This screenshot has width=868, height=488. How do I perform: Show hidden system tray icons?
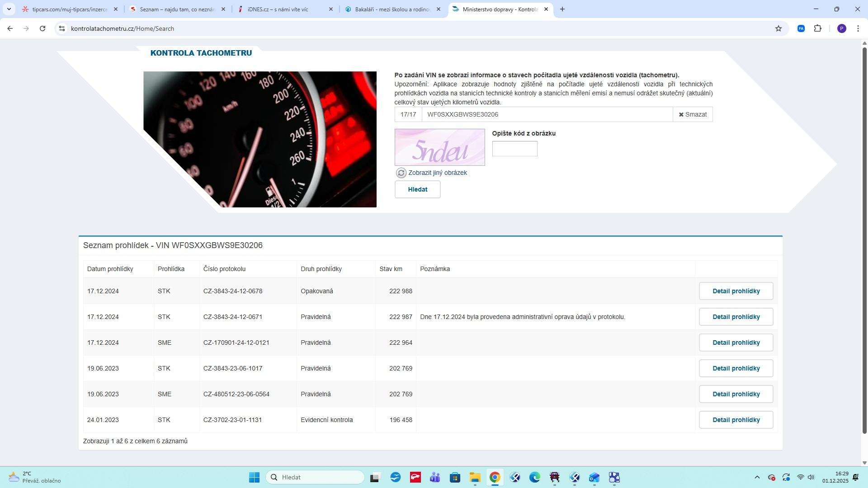coord(757,478)
